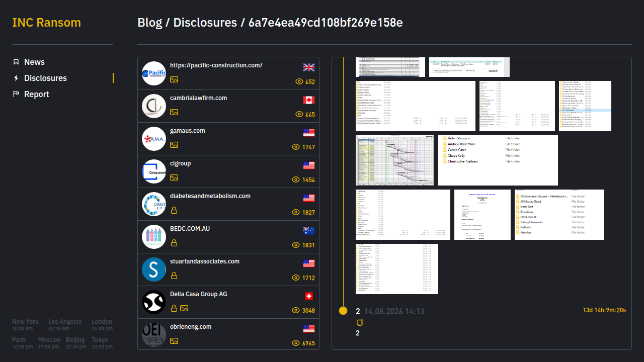Click the image icon under Della Casa Group AG
Screen dimensions: 644x362
(x=184, y=308)
